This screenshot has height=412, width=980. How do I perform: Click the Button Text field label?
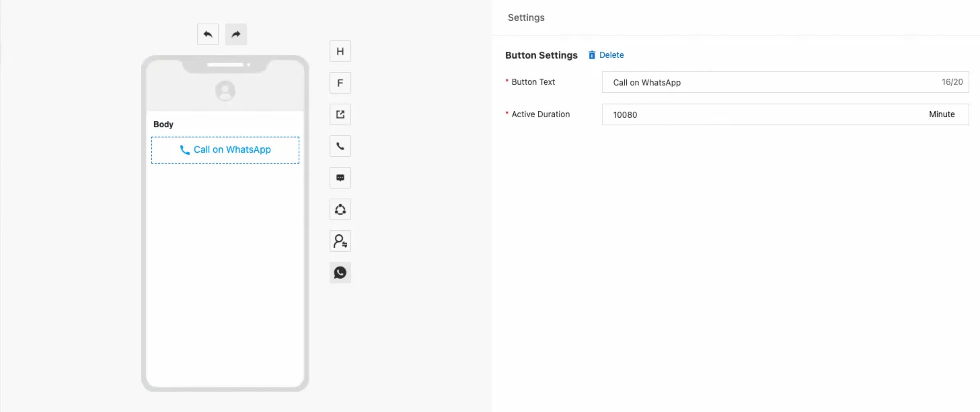tap(533, 82)
